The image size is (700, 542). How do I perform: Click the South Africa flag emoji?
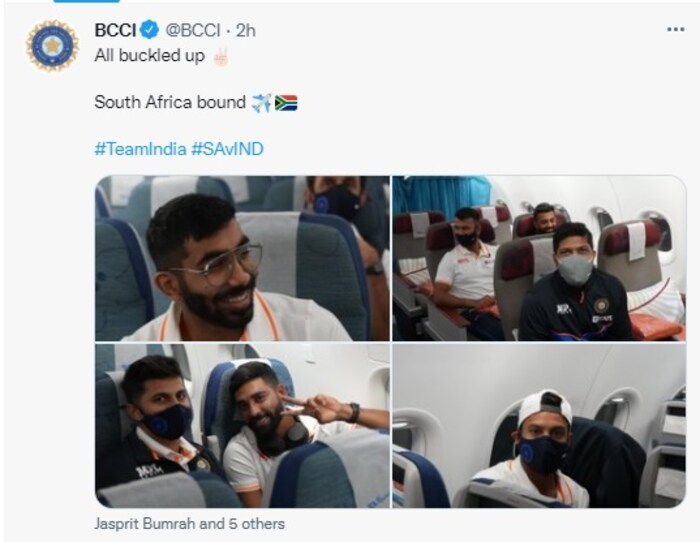pyautogui.click(x=286, y=102)
